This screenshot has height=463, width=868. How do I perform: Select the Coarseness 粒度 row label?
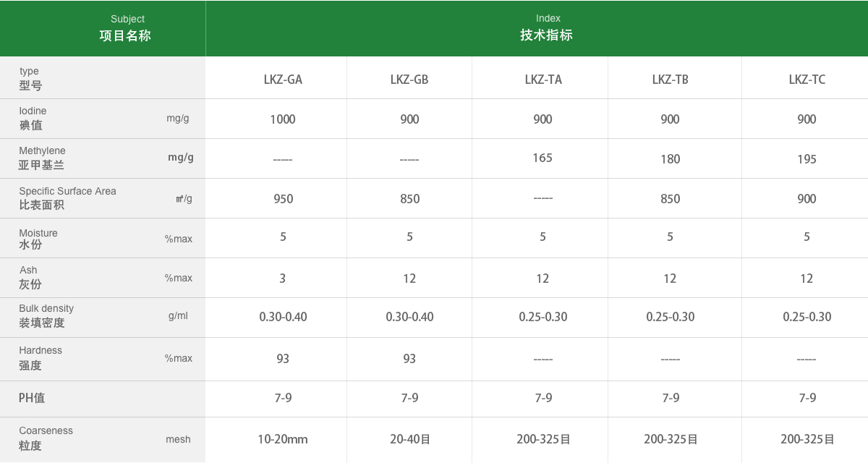pos(46,438)
